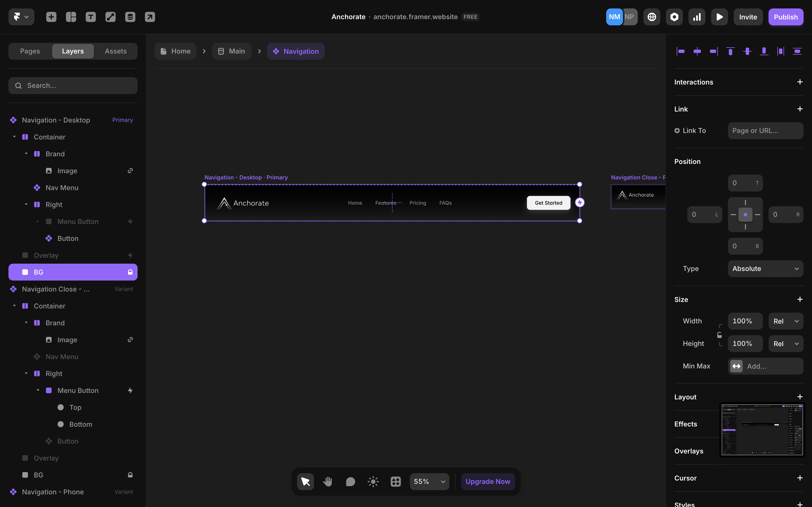Toggle the dark/light canvas sun icon
This screenshot has width=812, height=507.
point(373,482)
